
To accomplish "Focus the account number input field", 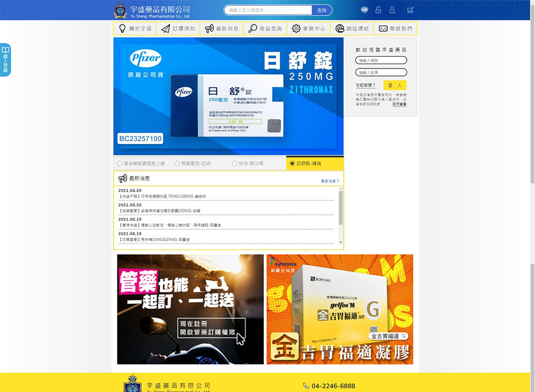I will (x=381, y=61).
